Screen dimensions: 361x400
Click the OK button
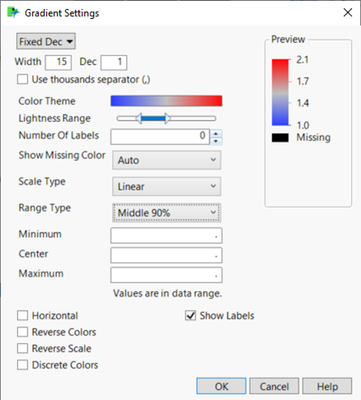[x=221, y=386]
